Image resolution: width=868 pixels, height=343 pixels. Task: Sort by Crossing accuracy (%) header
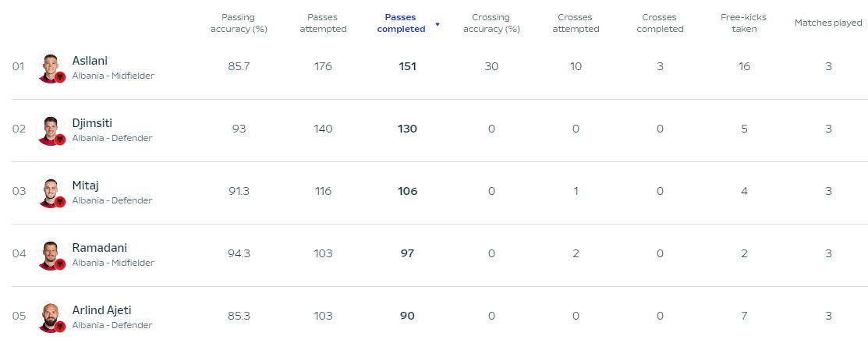tap(491, 23)
